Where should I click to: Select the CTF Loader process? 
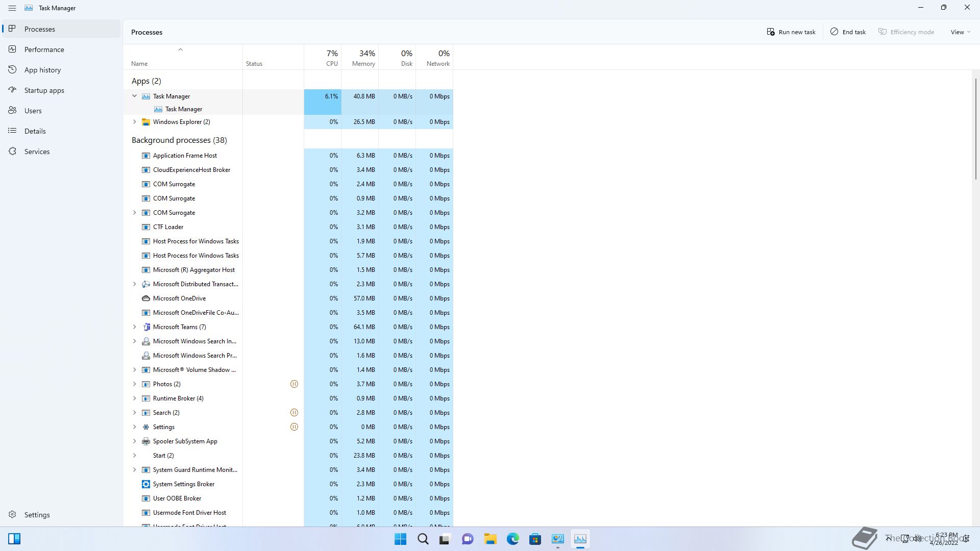point(288,227)
